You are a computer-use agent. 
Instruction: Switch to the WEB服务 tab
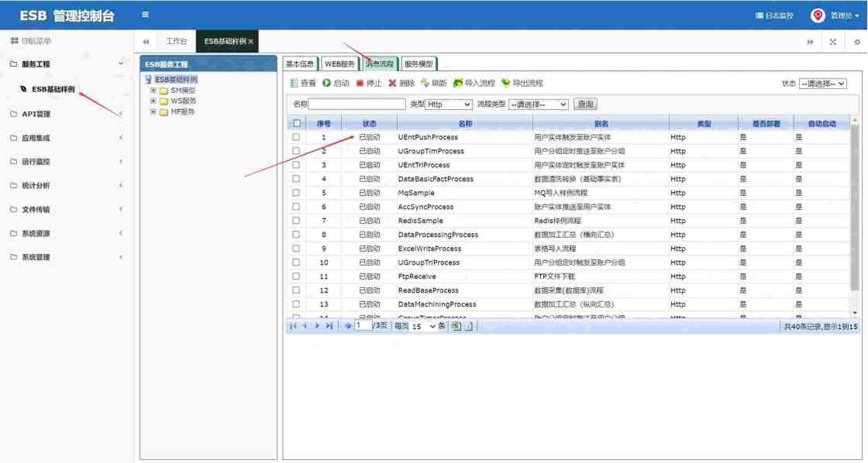pos(339,64)
